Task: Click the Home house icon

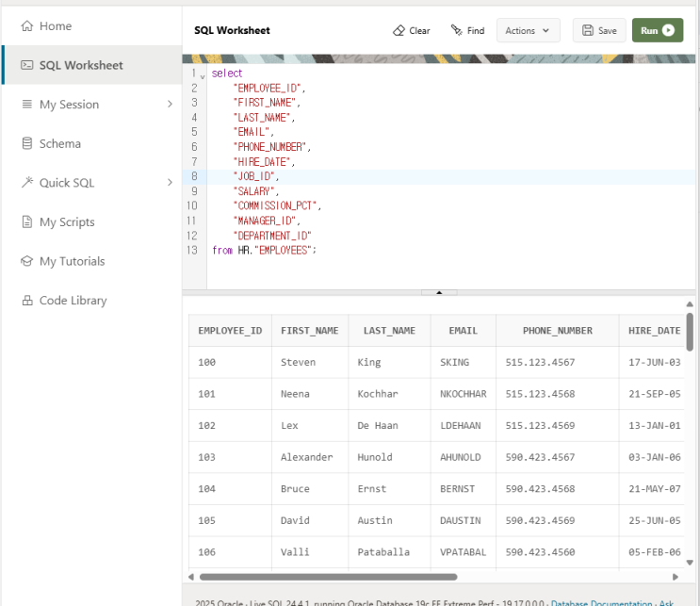Action: click(26, 25)
